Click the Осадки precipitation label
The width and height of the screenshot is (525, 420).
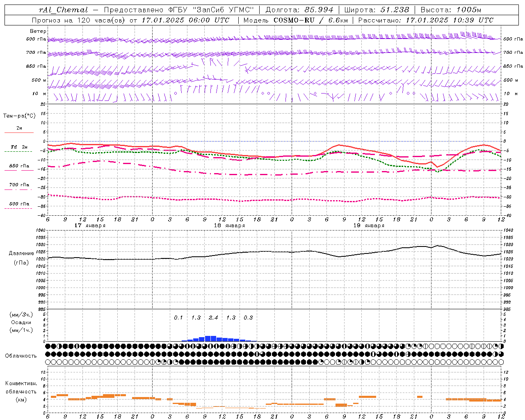(x=21, y=322)
